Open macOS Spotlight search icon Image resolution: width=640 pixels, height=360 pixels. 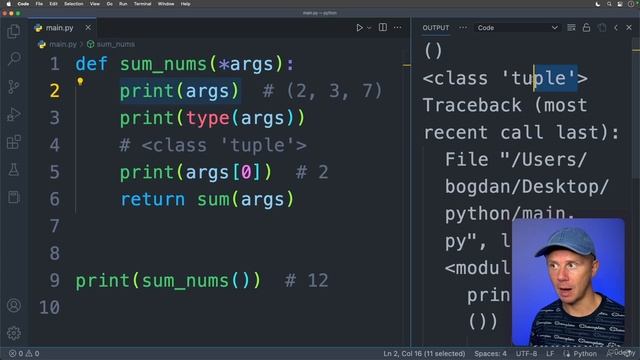pyautogui.click(x=609, y=4)
